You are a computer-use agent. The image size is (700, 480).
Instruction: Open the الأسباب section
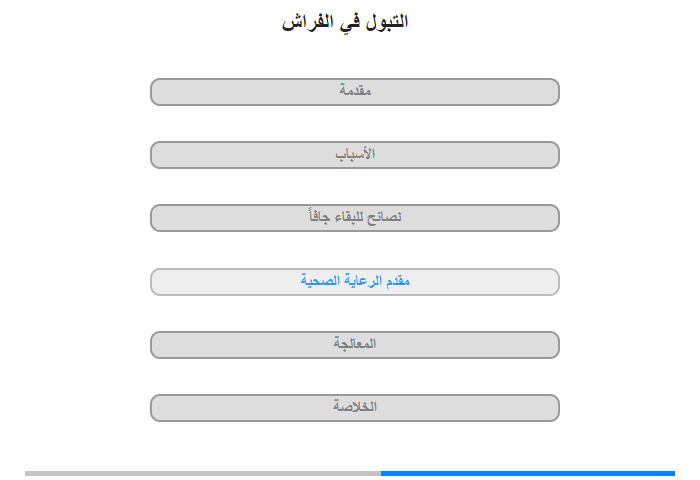354,155
